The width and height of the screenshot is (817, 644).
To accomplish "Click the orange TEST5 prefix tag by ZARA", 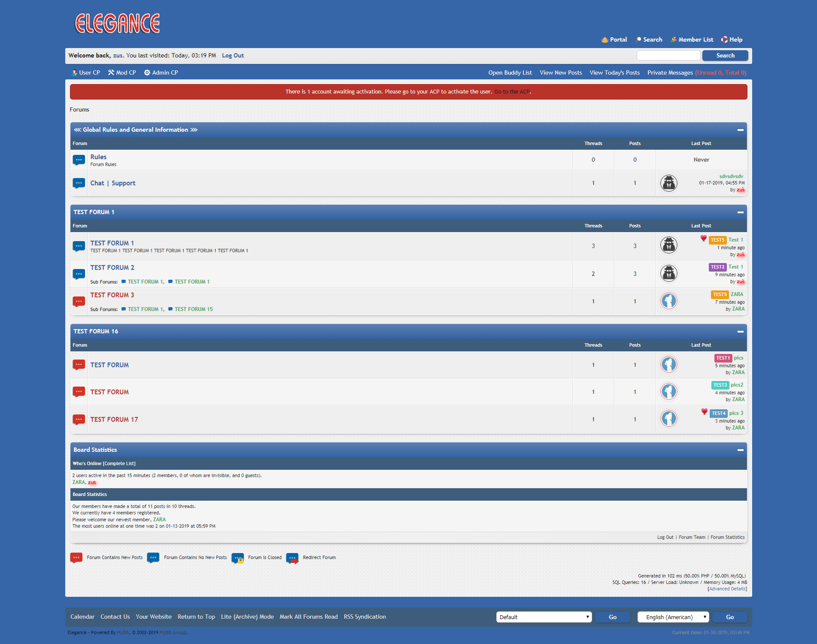I will pyautogui.click(x=720, y=294).
